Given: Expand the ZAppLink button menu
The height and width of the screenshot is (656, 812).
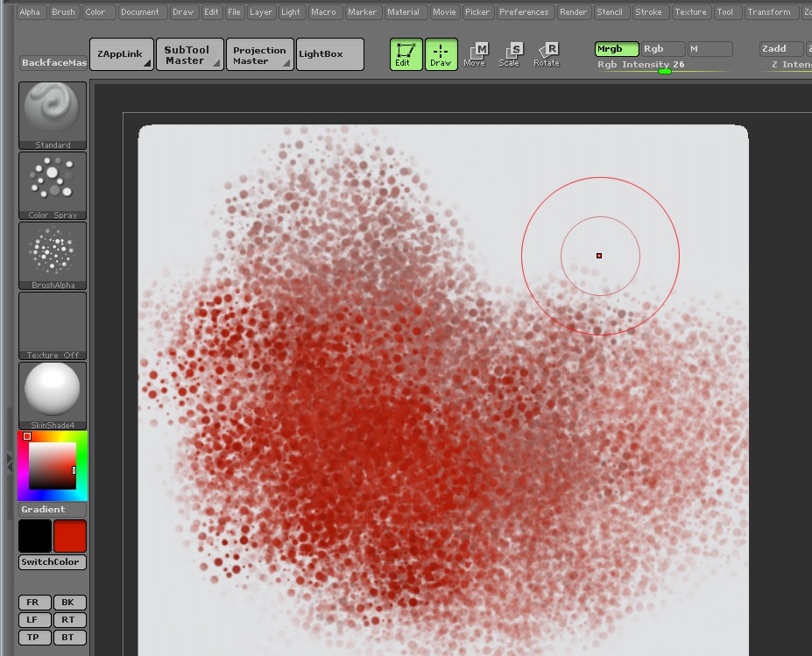Looking at the screenshot, I should click(x=121, y=54).
